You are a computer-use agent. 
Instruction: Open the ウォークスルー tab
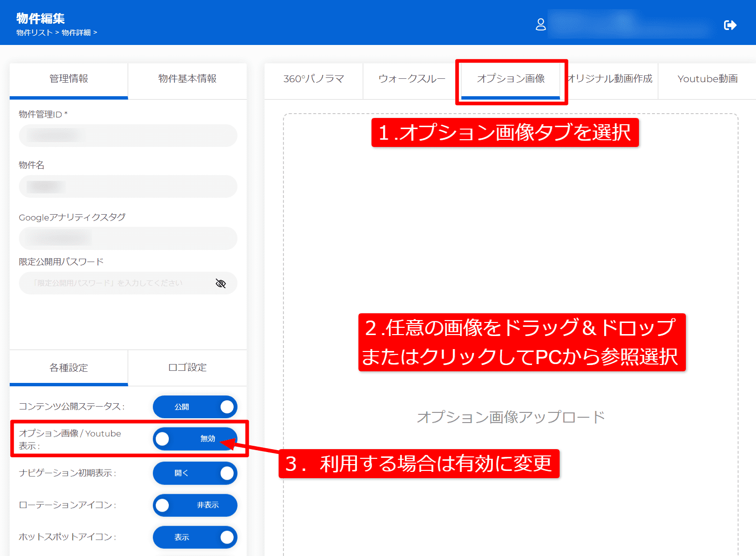coord(412,79)
